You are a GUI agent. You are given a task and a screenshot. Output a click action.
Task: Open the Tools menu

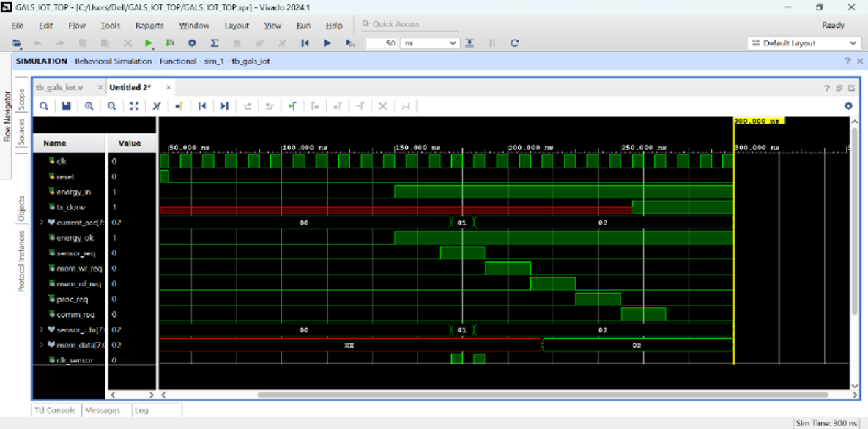(x=110, y=26)
